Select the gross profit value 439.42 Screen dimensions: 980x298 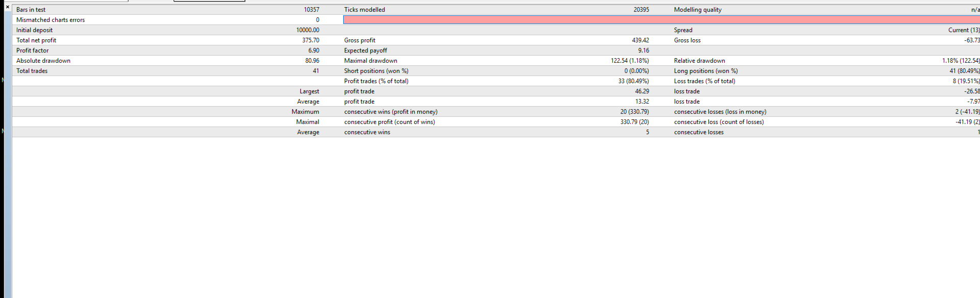pyautogui.click(x=640, y=40)
